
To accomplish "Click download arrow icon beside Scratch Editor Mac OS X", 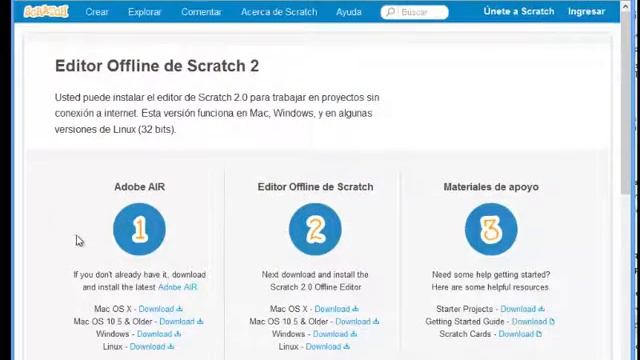I will pos(355,309).
